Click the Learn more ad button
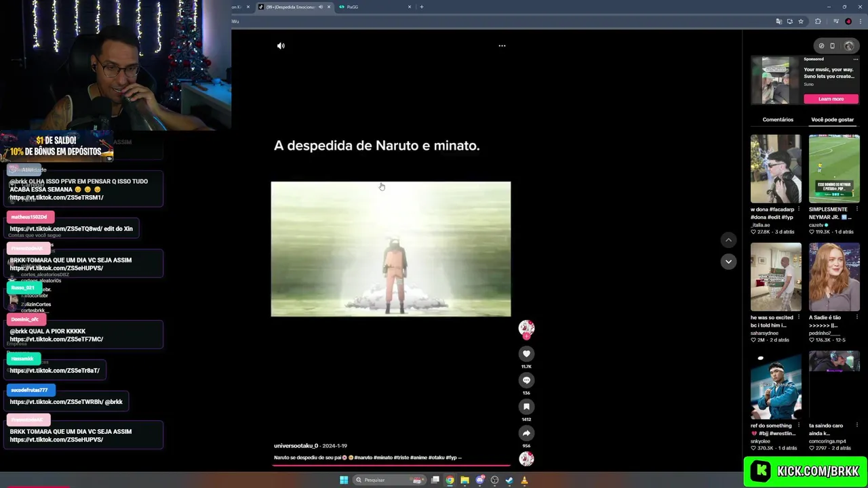 831,99
